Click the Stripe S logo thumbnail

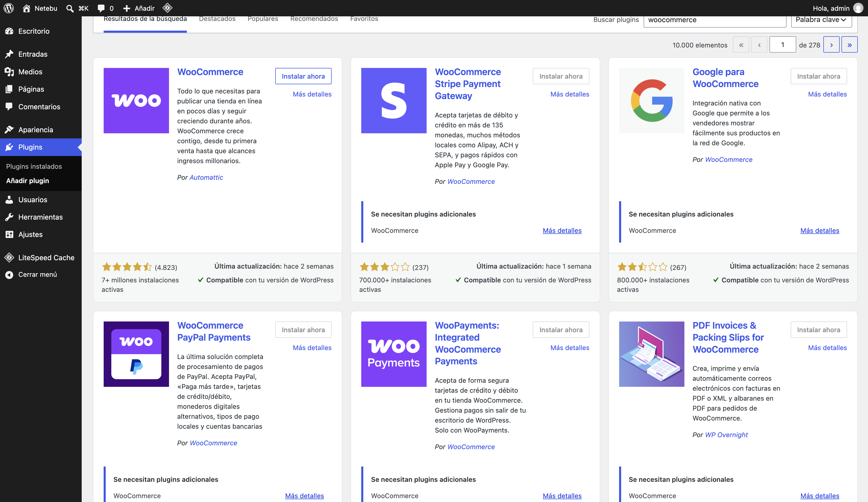click(394, 101)
